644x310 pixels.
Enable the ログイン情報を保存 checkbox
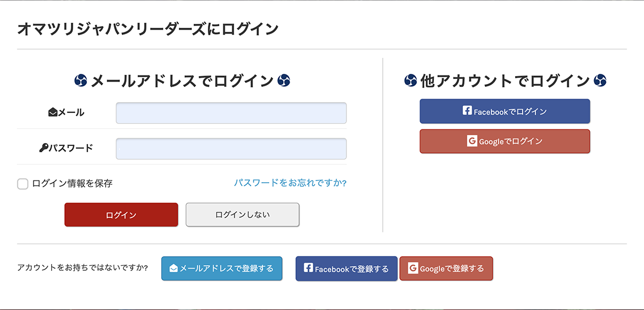23,184
